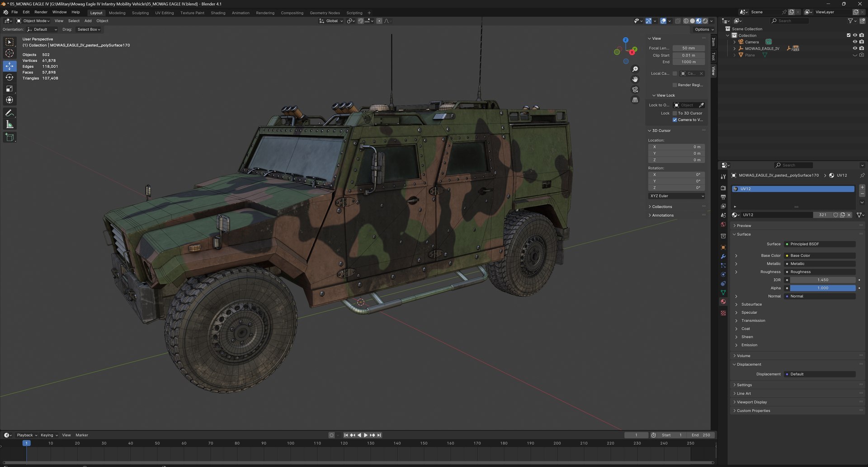The width and height of the screenshot is (868, 467).
Task: Open the Object Mode dropdown
Action: click(33, 21)
